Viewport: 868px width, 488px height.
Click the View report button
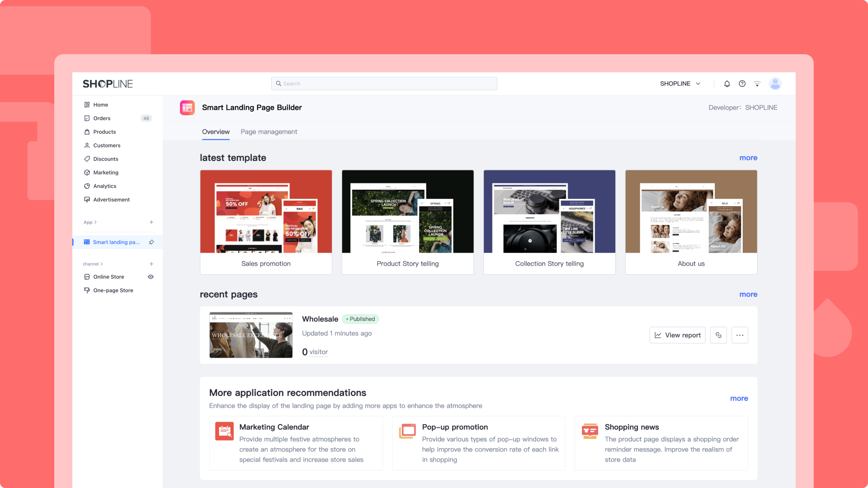coord(677,335)
